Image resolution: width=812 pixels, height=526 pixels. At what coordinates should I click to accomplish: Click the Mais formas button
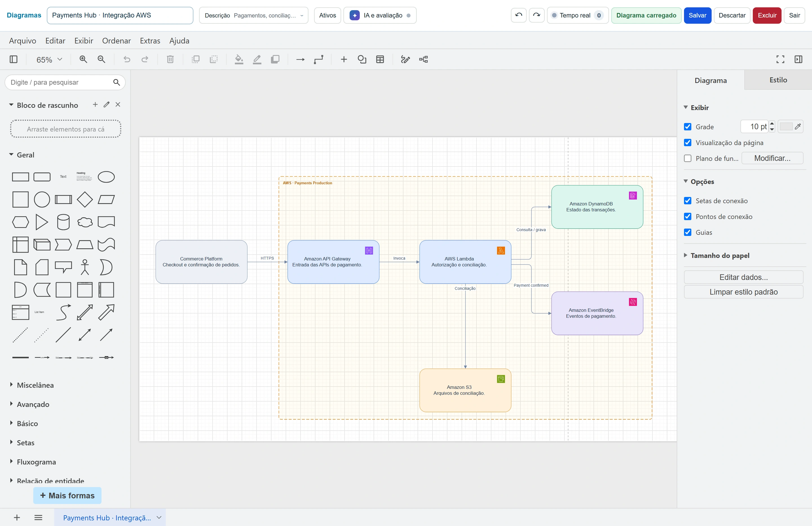coord(67,495)
